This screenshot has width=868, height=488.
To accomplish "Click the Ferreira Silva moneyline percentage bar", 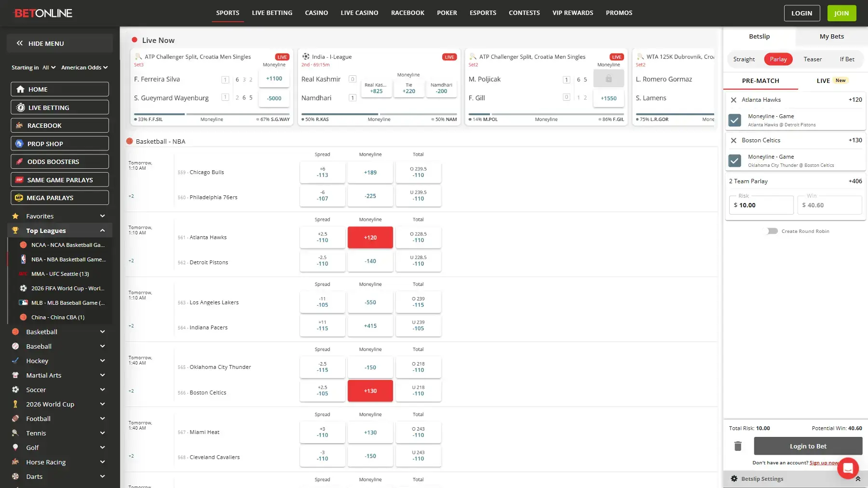I will tap(212, 115).
